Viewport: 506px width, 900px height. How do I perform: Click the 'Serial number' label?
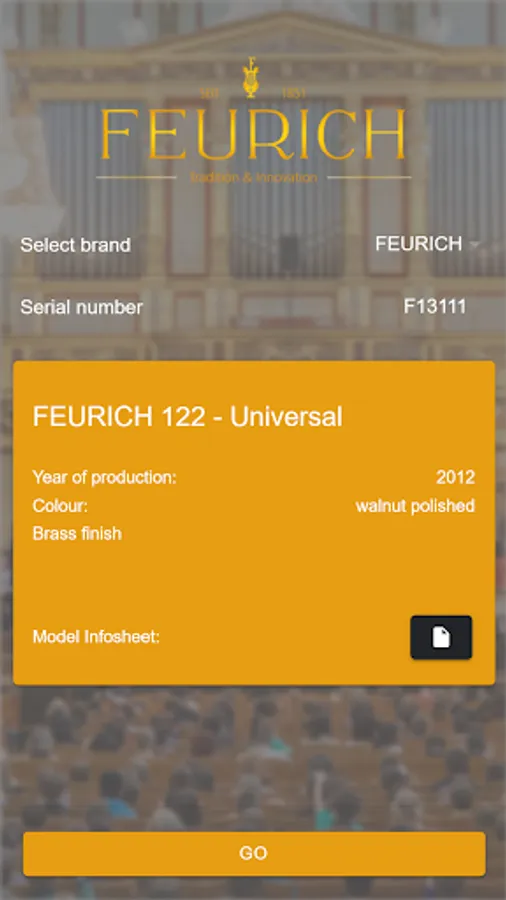(x=81, y=307)
